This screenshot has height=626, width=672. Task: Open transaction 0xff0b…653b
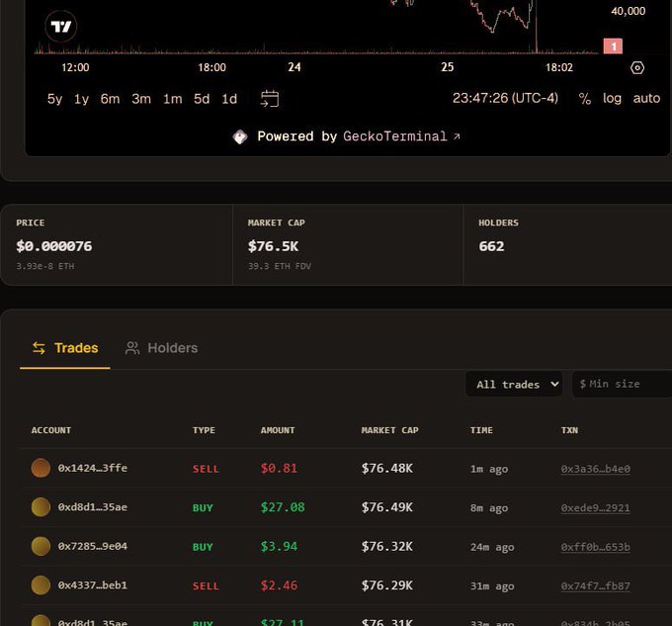pos(595,547)
